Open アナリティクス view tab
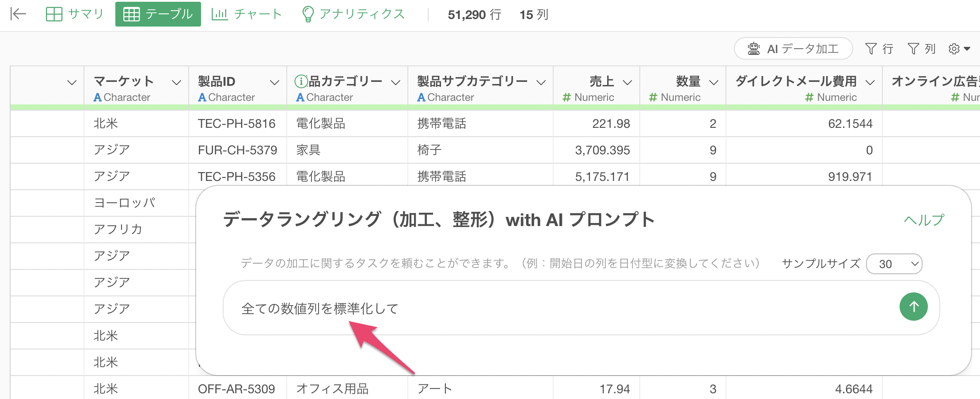 353,14
